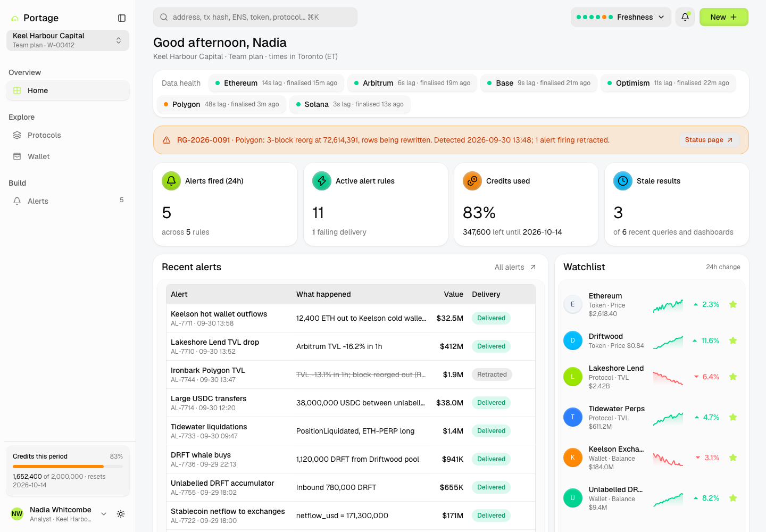This screenshot has height=532, width=766.
Task: Open notifications bell in top bar
Action: click(x=685, y=17)
